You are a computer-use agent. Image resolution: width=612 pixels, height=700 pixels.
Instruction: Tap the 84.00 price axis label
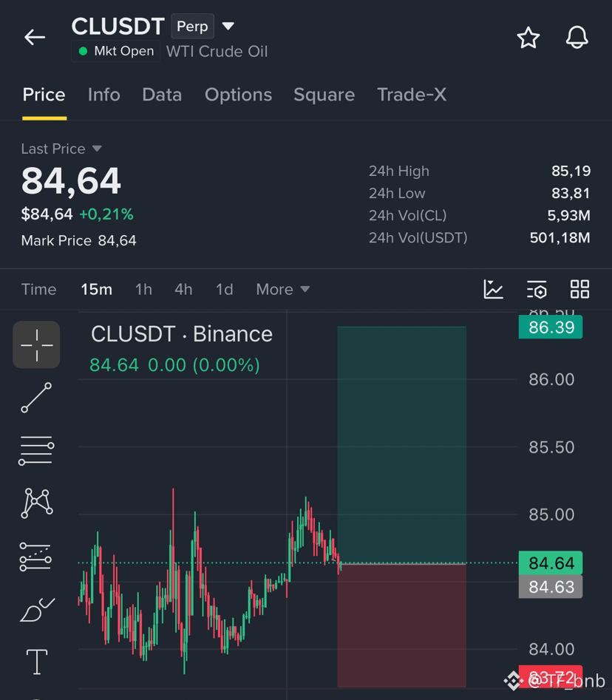(551, 649)
